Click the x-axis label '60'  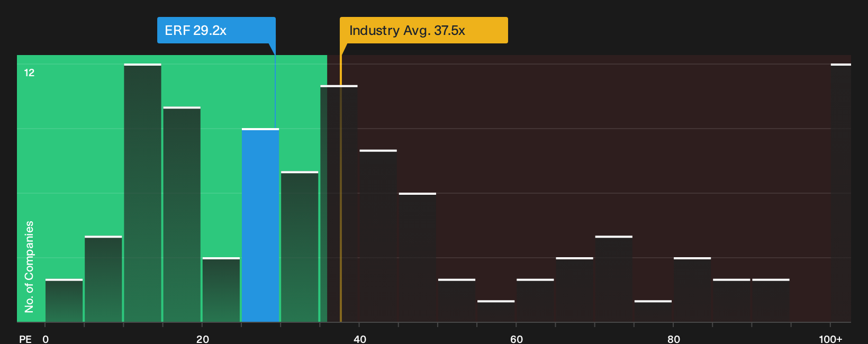tap(517, 339)
